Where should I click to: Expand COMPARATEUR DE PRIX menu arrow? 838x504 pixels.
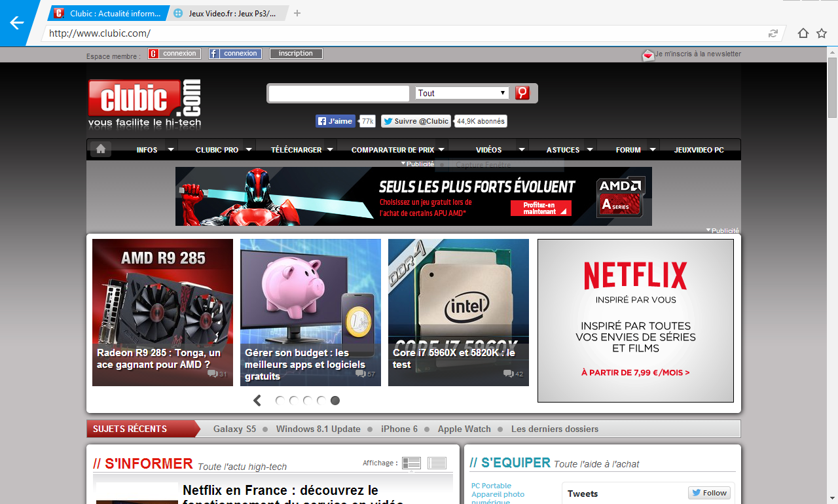click(x=442, y=149)
